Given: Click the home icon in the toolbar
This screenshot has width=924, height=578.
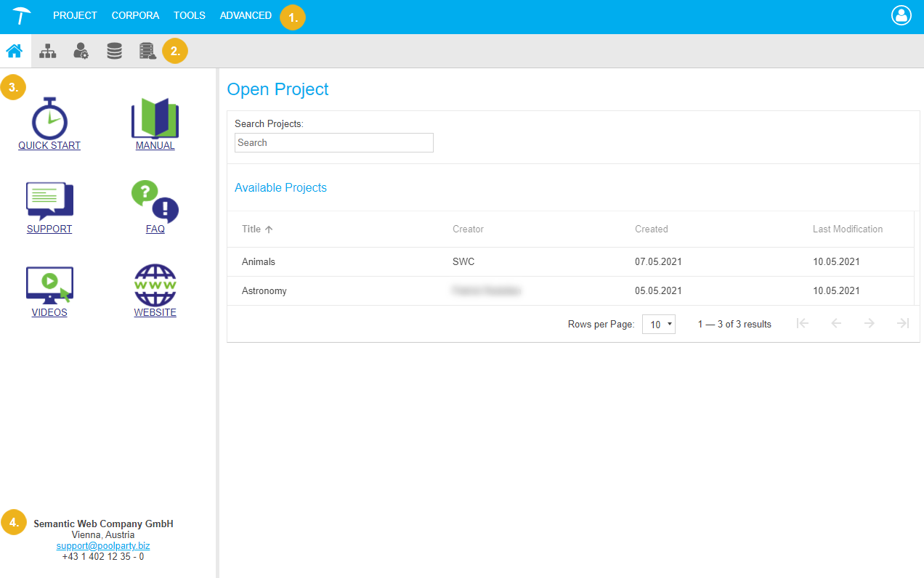Looking at the screenshot, I should [x=15, y=52].
